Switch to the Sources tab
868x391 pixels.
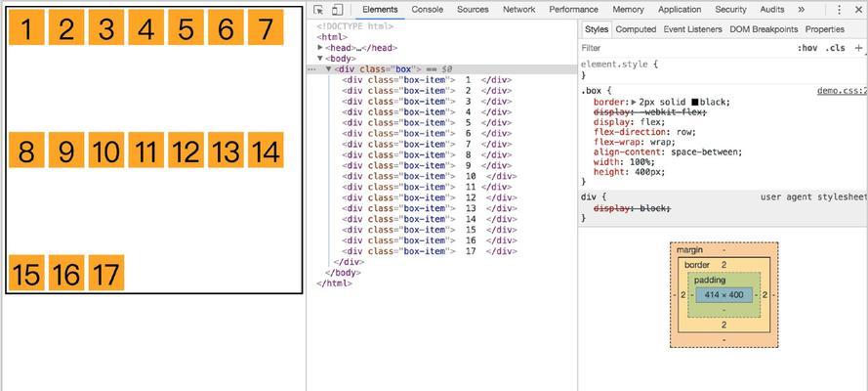pyautogui.click(x=473, y=10)
